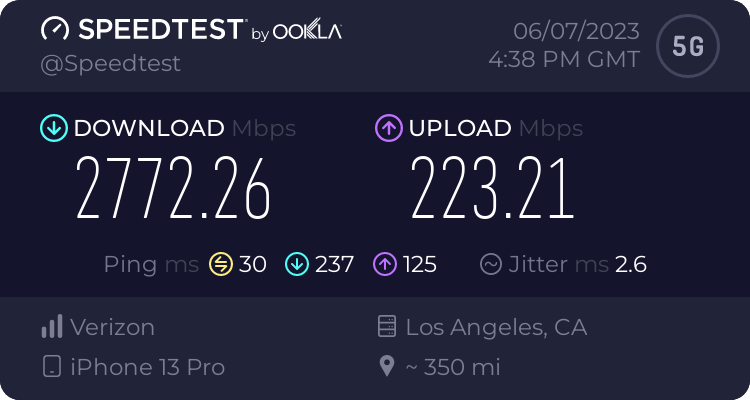Viewport: 750px width, 400px height.
Task: Click the cyan download latency icon
Action: pos(297,265)
